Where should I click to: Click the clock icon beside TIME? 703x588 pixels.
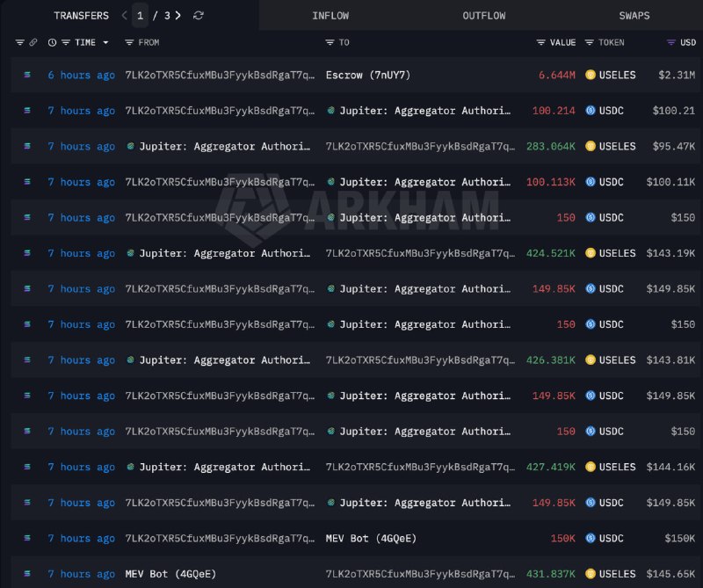click(53, 42)
